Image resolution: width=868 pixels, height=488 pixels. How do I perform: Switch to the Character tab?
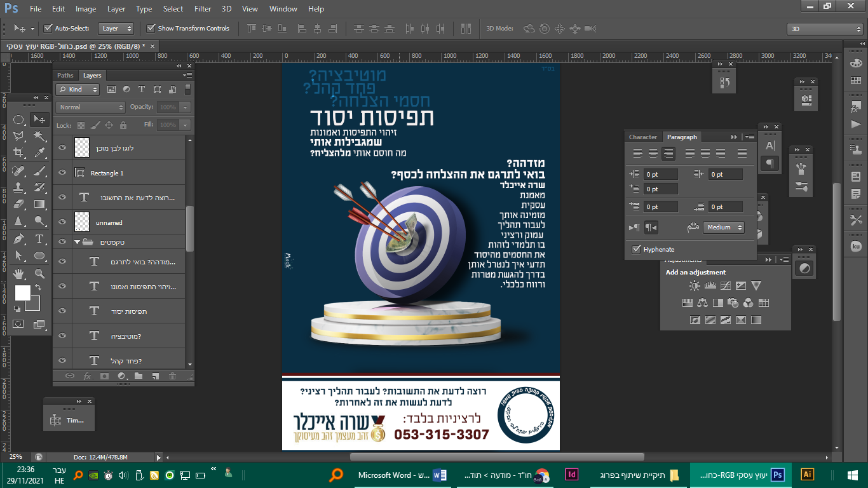click(x=643, y=137)
